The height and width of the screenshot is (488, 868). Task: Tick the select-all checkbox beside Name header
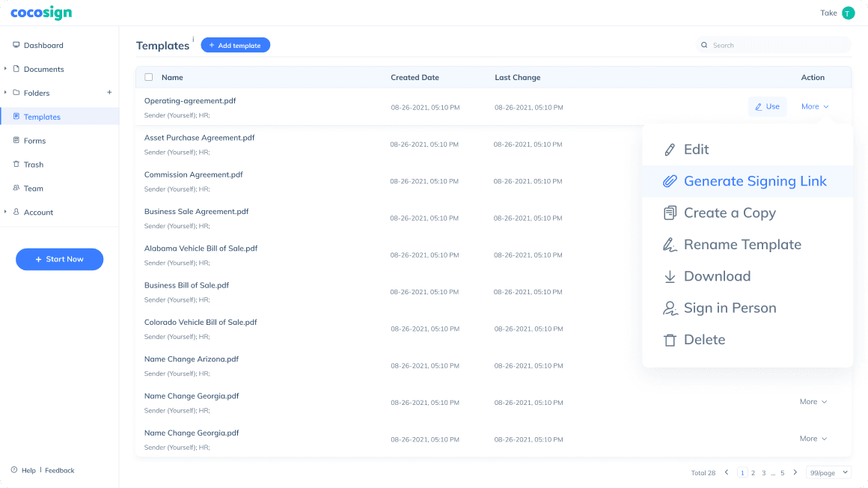[x=148, y=77]
